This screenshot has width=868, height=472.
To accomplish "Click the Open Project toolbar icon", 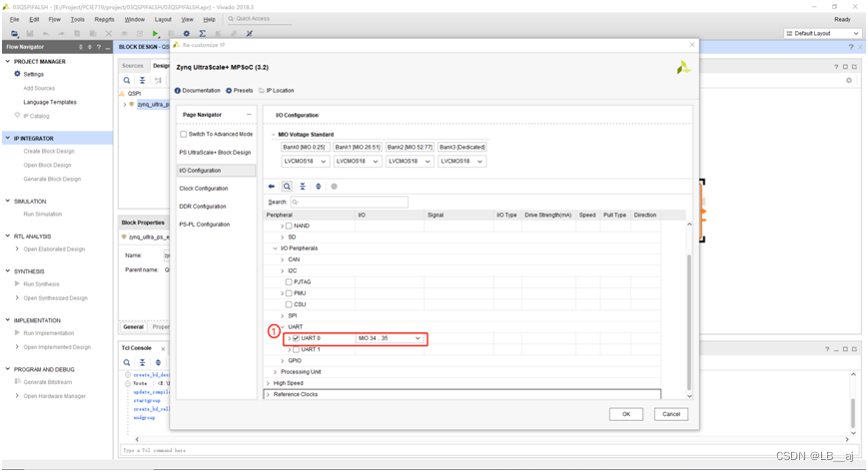I will click(x=14, y=34).
